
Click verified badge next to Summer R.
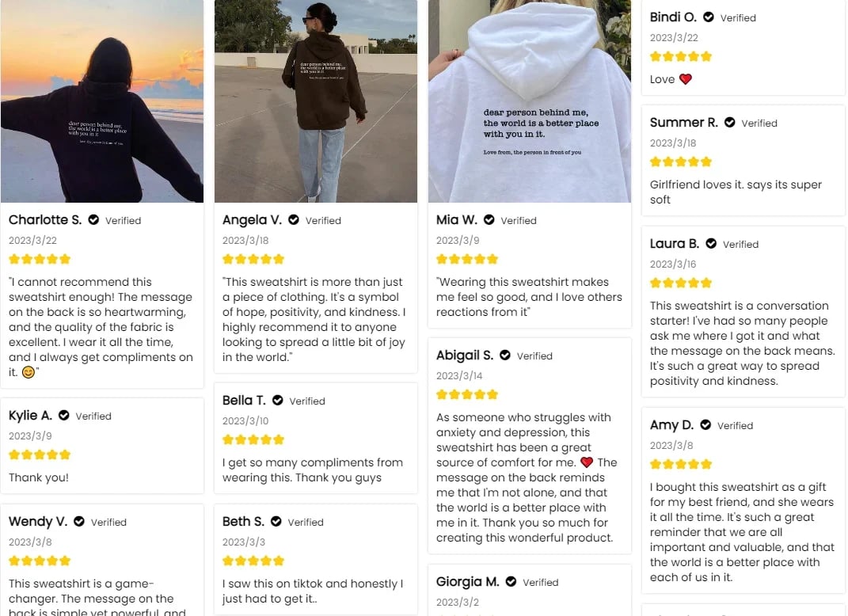tap(729, 122)
